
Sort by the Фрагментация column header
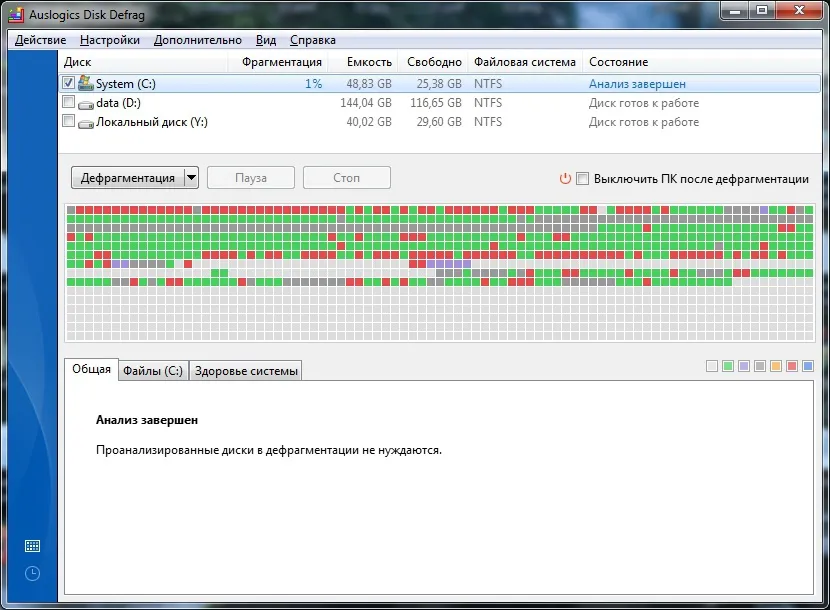click(x=278, y=62)
